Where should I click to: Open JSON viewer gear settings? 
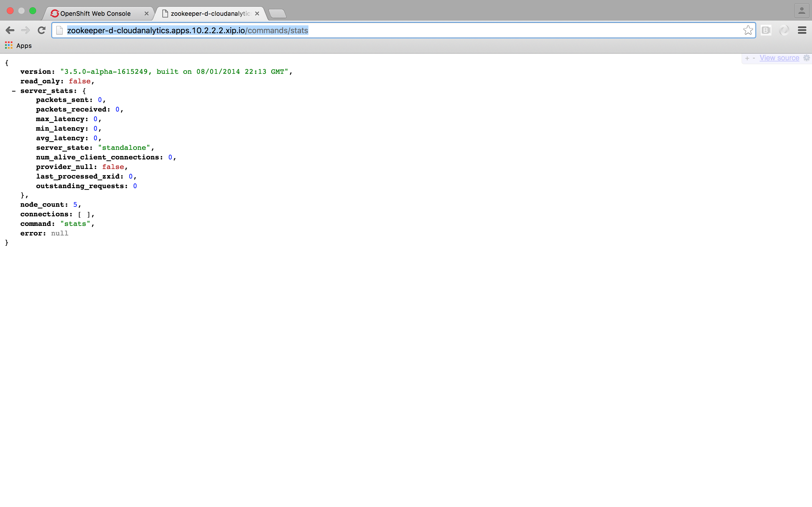tap(807, 58)
